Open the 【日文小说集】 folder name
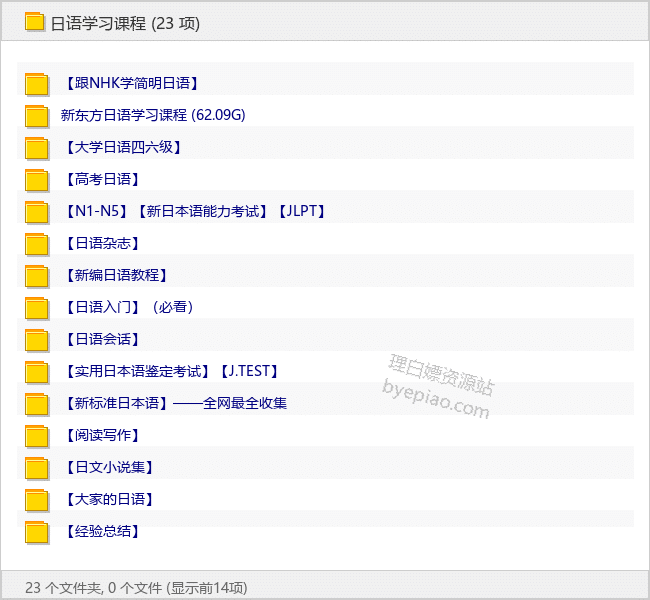The image size is (650, 600). 109,467
